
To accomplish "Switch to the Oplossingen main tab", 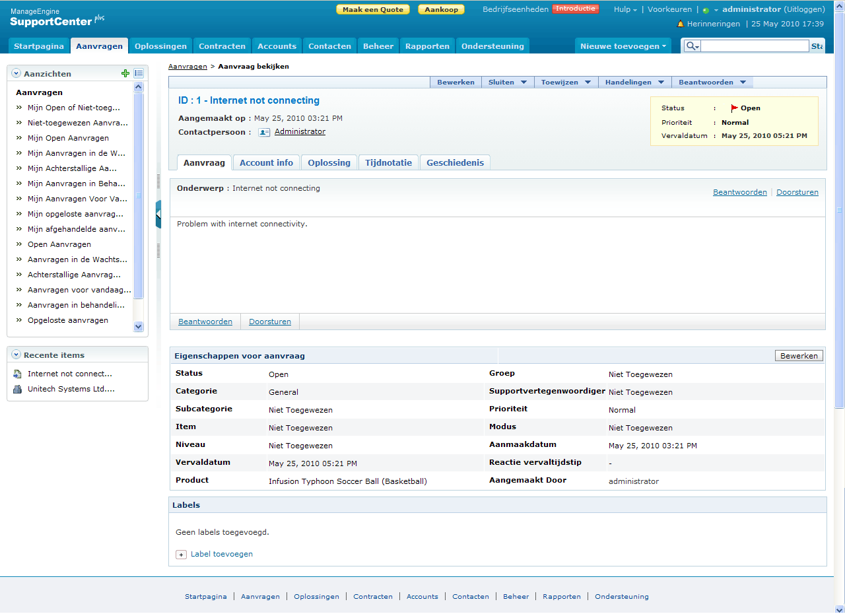I will [161, 46].
